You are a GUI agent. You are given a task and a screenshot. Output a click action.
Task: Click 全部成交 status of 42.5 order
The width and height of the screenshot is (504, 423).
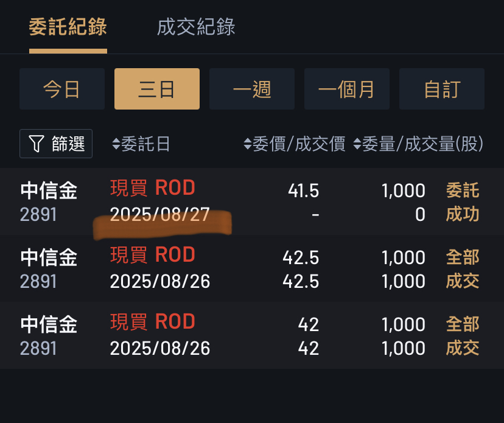tap(463, 269)
